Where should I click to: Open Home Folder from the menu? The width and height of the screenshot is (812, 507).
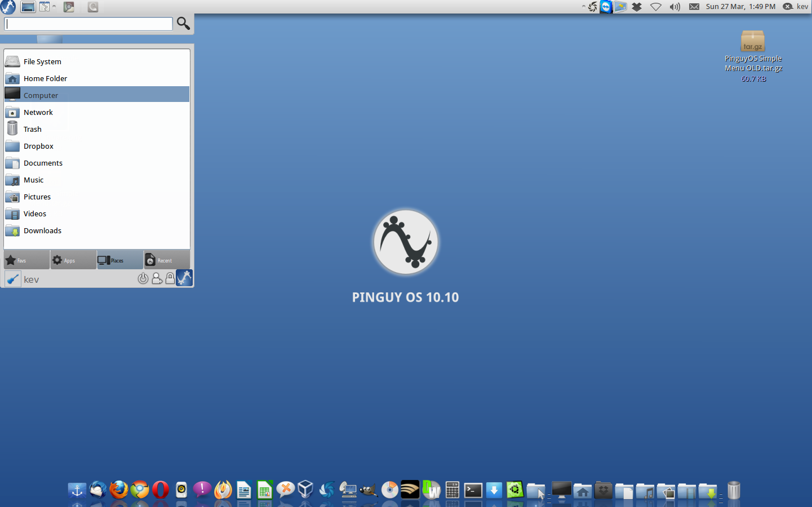pos(97,78)
